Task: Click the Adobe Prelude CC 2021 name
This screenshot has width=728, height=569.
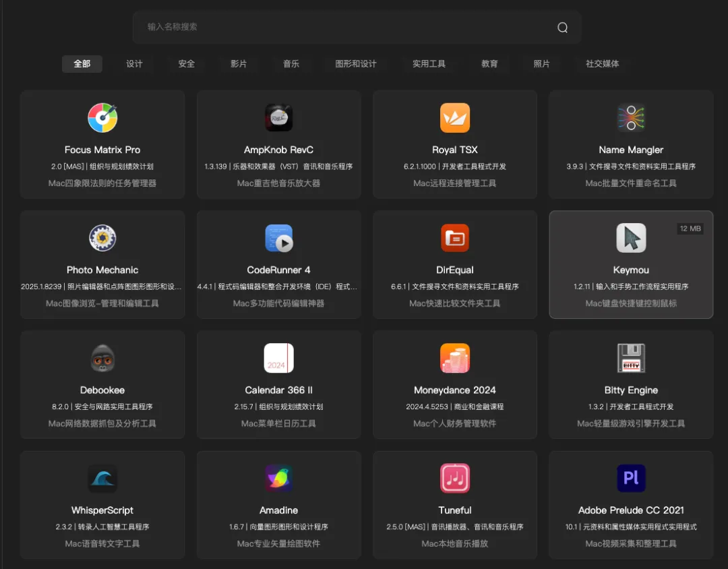Action: coord(631,510)
